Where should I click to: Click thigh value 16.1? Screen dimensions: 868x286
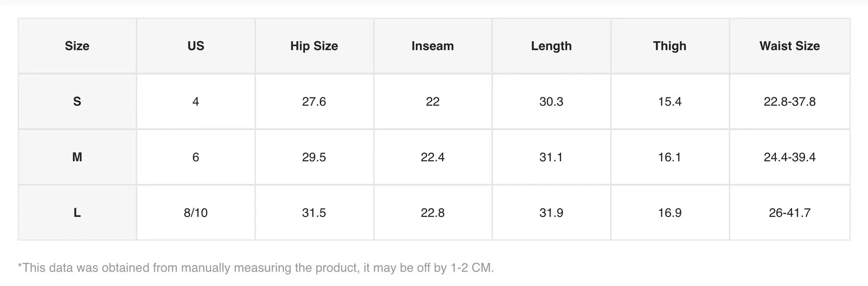669,157
